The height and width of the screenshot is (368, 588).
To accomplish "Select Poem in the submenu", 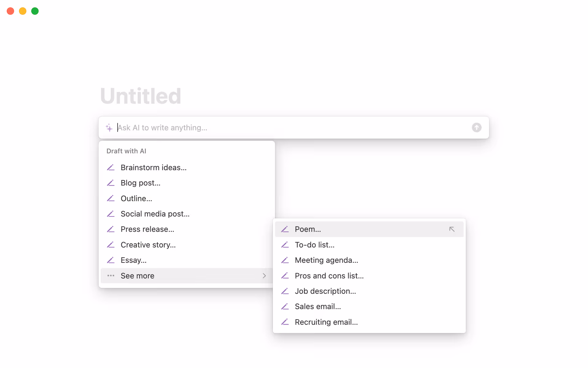I will [x=369, y=229].
